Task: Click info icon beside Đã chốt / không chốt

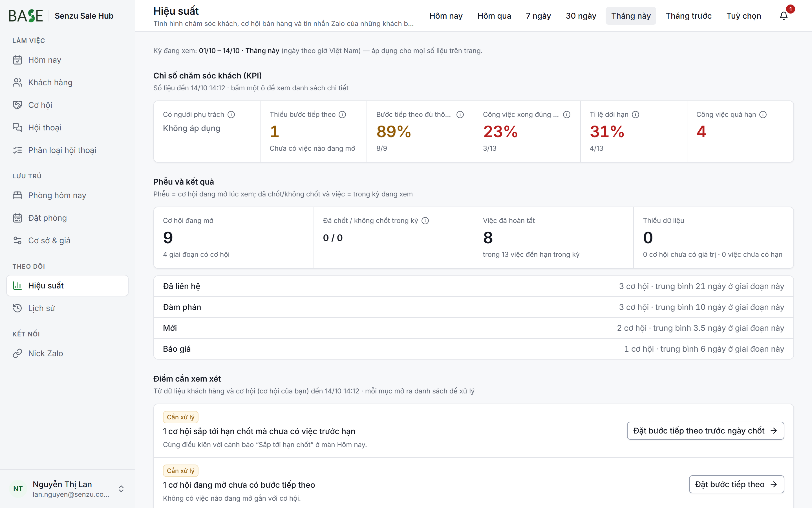Action: point(425,221)
